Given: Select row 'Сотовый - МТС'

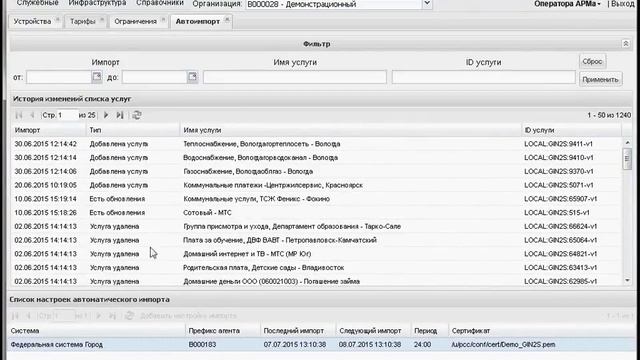Looking at the screenshot, I should tap(316, 213).
